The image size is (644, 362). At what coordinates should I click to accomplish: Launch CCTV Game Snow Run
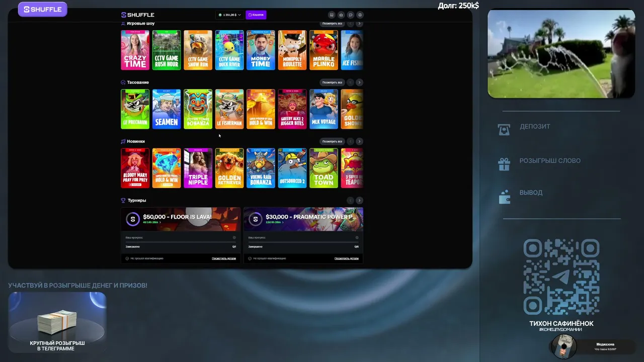point(198,50)
